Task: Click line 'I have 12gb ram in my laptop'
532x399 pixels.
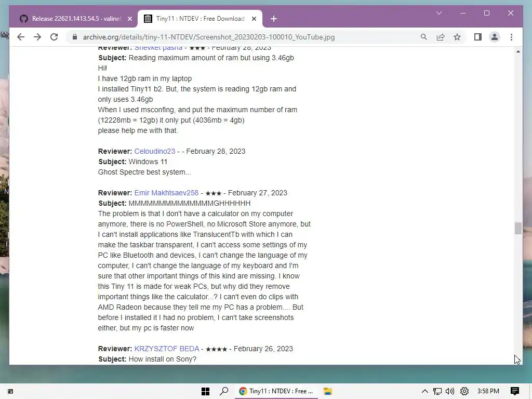Action: tap(145, 78)
